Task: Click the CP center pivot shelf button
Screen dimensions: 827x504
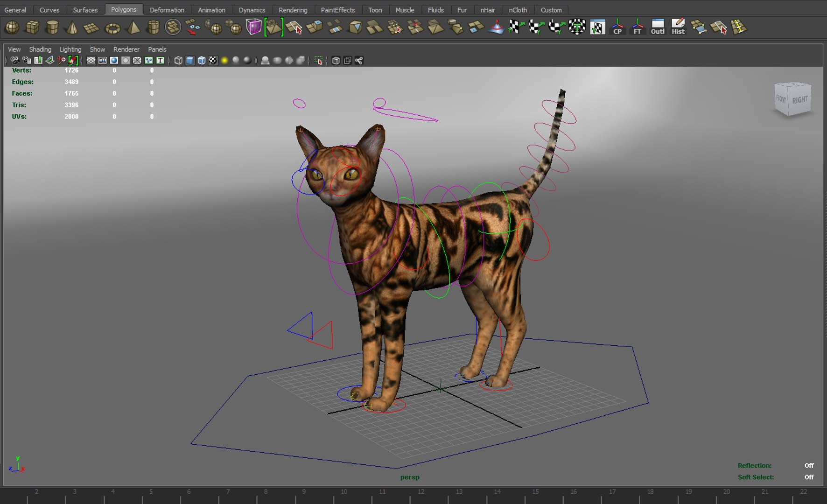Action: pyautogui.click(x=617, y=27)
